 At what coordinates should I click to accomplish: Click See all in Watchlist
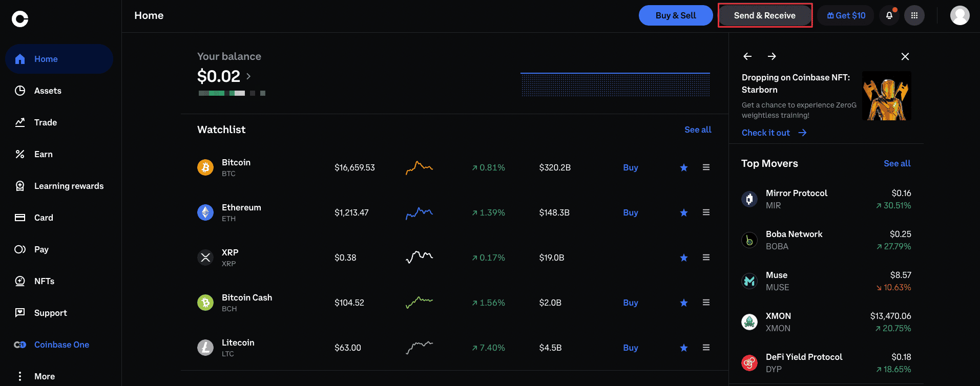(x=698, y=130)
